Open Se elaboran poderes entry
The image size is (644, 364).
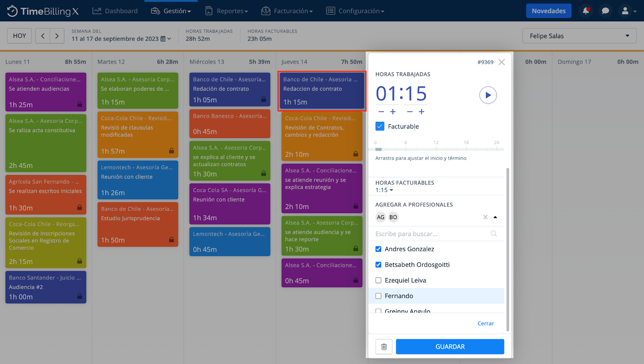(x=138, y=91)
